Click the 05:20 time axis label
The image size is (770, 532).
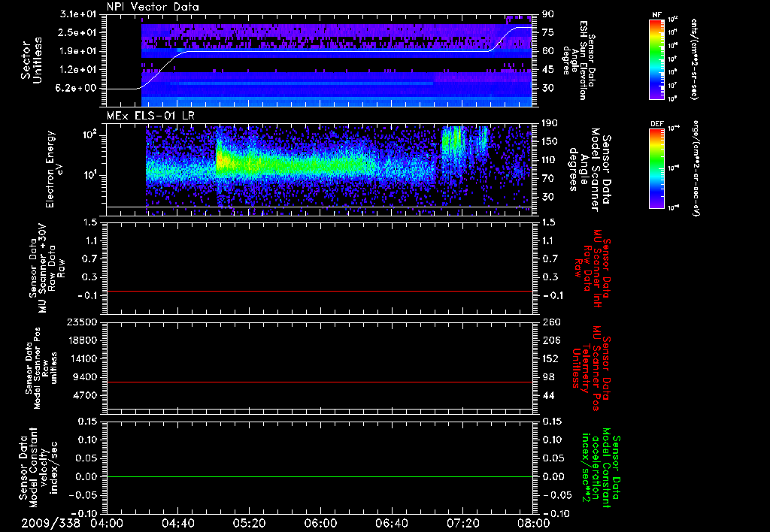click(x=249, y=523)
